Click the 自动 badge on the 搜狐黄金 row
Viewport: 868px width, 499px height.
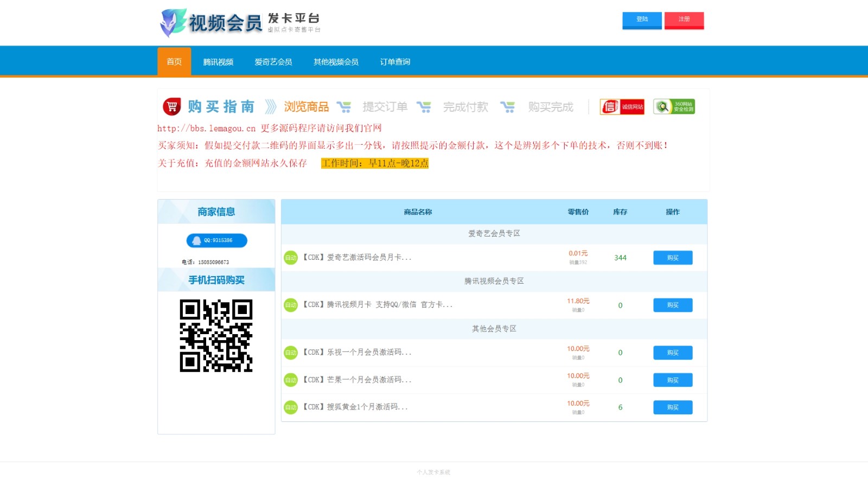point(291,407)
